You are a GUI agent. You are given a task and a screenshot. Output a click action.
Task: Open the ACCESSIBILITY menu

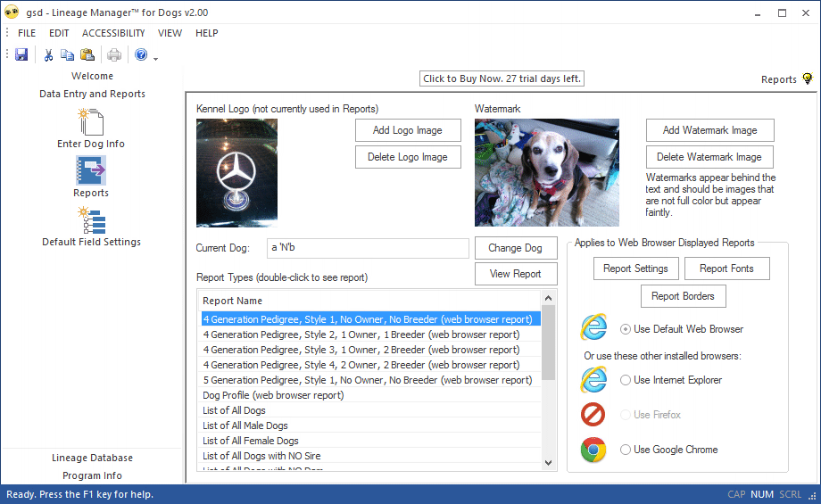coord(113,33)
